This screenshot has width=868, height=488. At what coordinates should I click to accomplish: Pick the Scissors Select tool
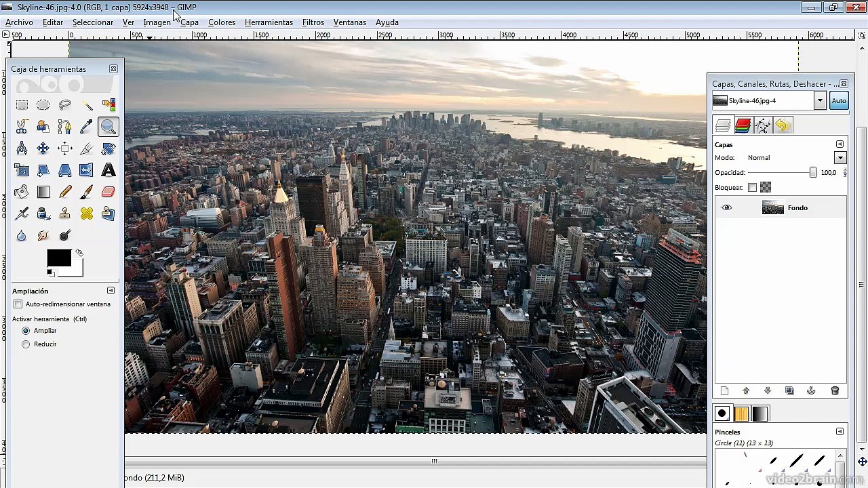(22, 127)
